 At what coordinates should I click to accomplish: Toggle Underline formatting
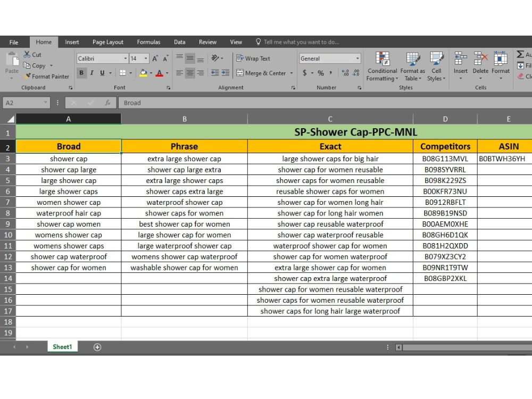(102, 72)
